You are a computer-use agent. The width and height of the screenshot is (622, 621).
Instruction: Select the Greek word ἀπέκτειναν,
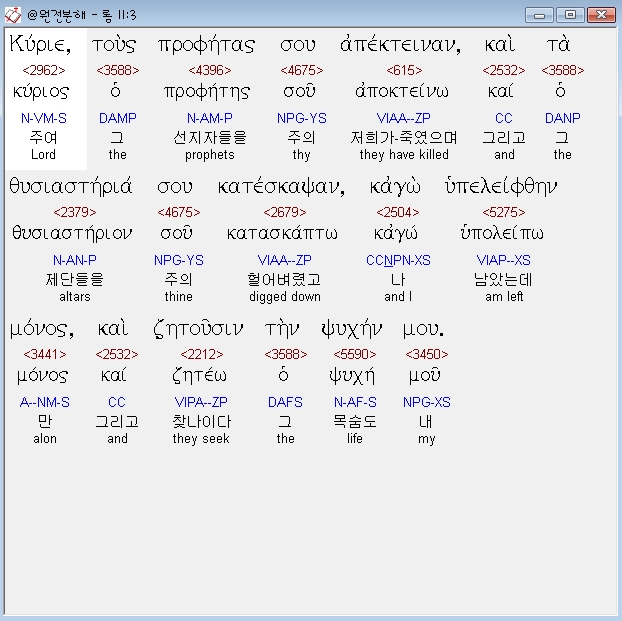(401, 44)
